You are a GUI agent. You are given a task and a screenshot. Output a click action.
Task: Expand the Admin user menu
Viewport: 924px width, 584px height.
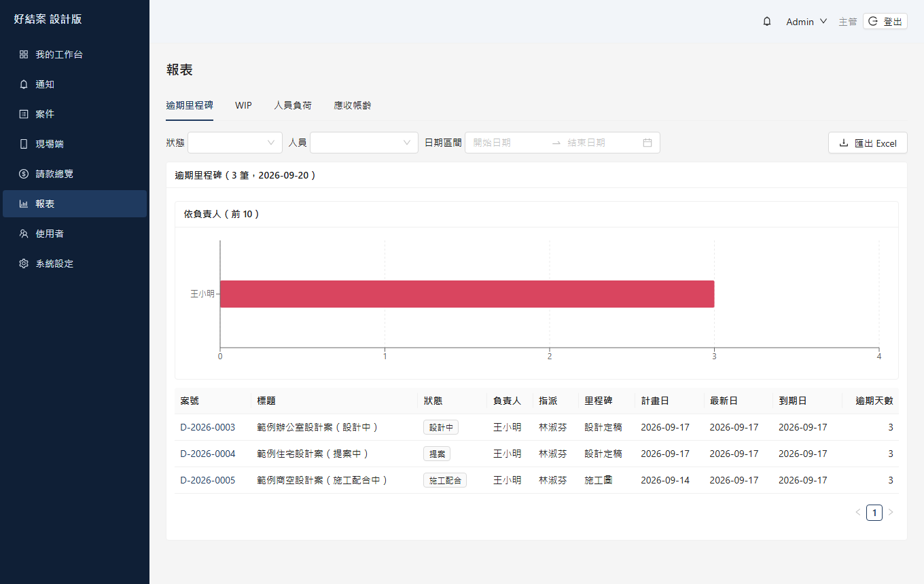pyautogui.click(x=806, y=22)
